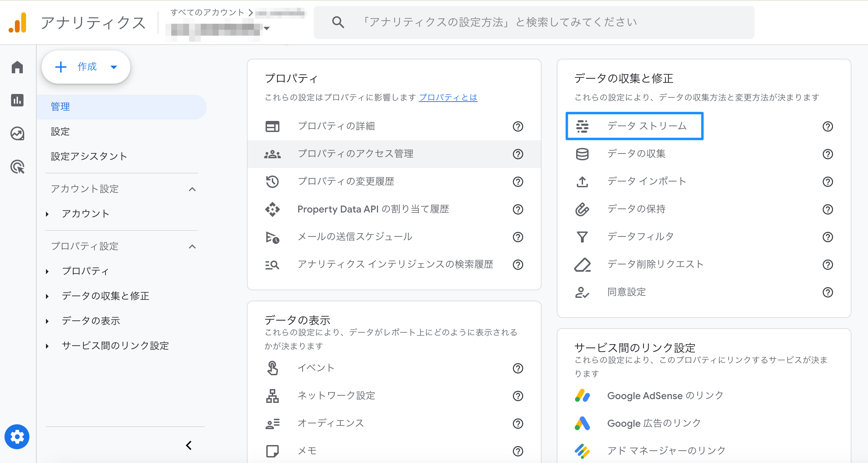Click help icon for プロパティの詳細
Image resolution: width=868 pixels, height=463 pixels.
point(518,126)
